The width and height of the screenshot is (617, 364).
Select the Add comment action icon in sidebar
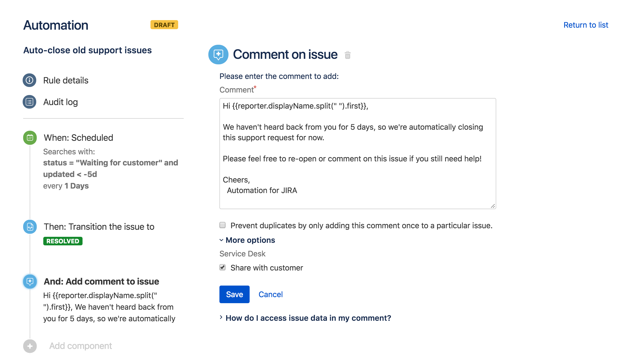click(x=30, y=282)
